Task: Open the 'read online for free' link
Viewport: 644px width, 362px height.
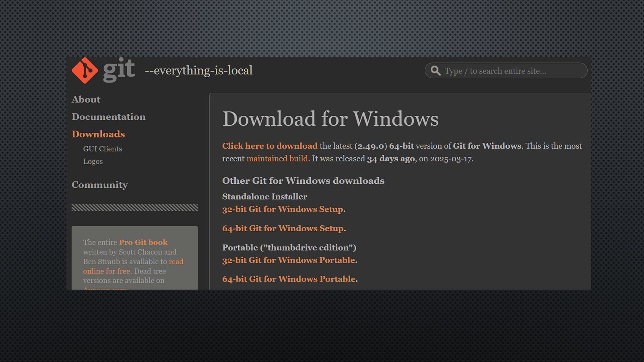Action: click(133, 266)
